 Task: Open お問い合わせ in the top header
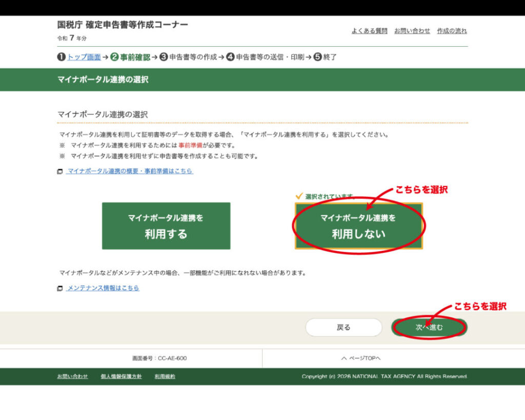412,31
